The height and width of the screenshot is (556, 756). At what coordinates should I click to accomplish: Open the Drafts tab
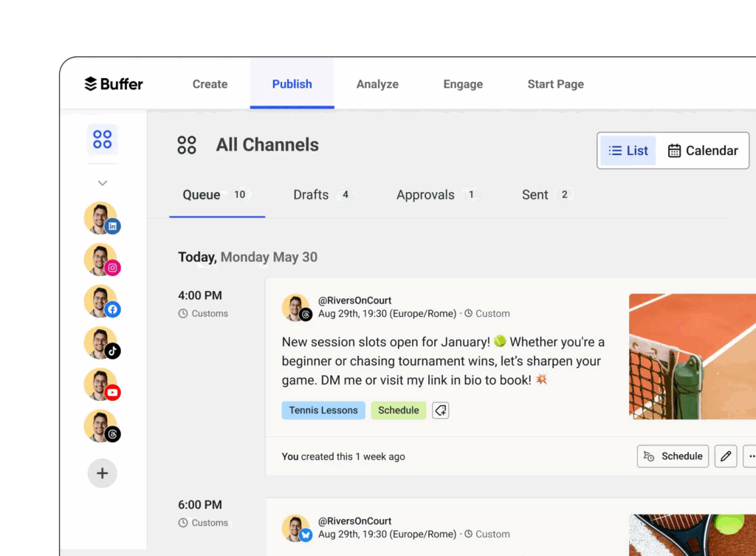(x=323, y=195)
